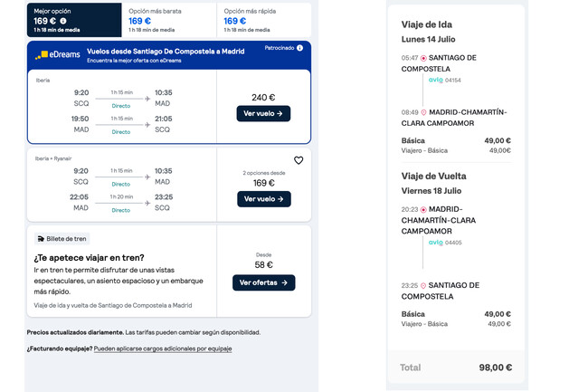The image size is (588, 392).
Task: Click the info icon beside 169 € Mejor opción
Action: (63, 21)
